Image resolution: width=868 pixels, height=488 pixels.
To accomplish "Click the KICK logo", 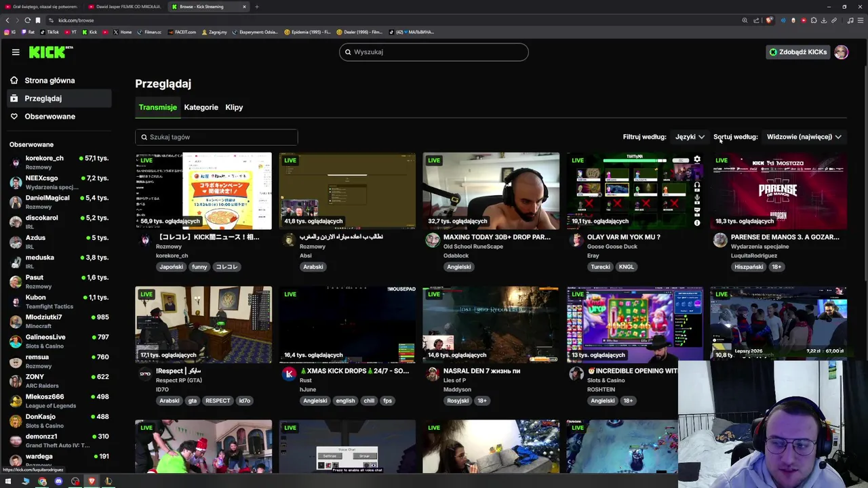I will click(51, 52).
